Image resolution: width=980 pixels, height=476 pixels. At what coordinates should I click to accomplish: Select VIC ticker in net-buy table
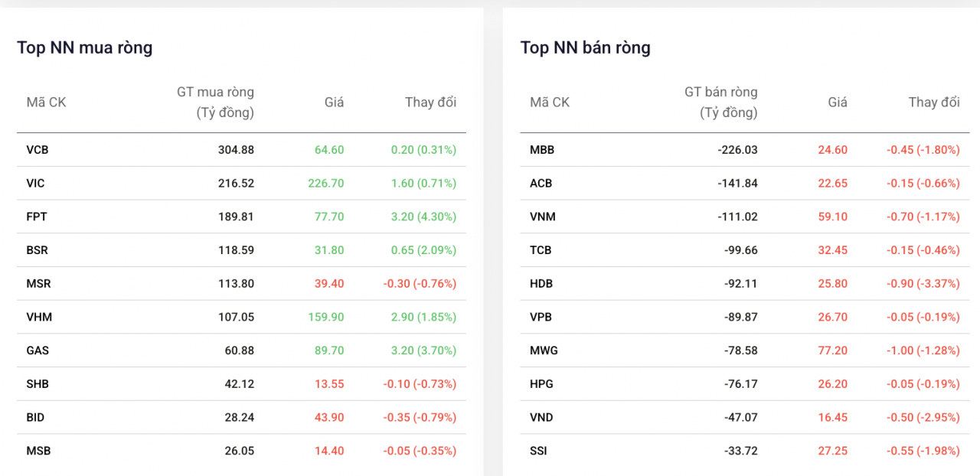pos(35,184)
